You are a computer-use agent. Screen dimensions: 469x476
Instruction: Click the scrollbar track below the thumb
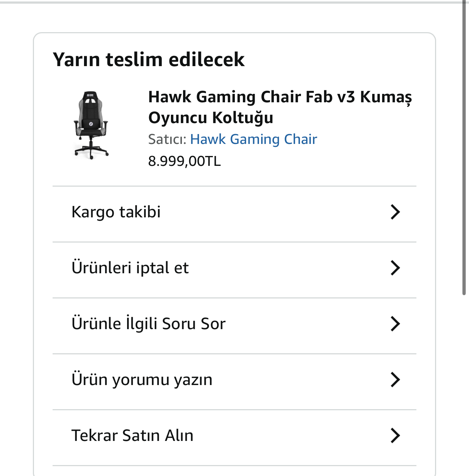click(x=464, y=384)
